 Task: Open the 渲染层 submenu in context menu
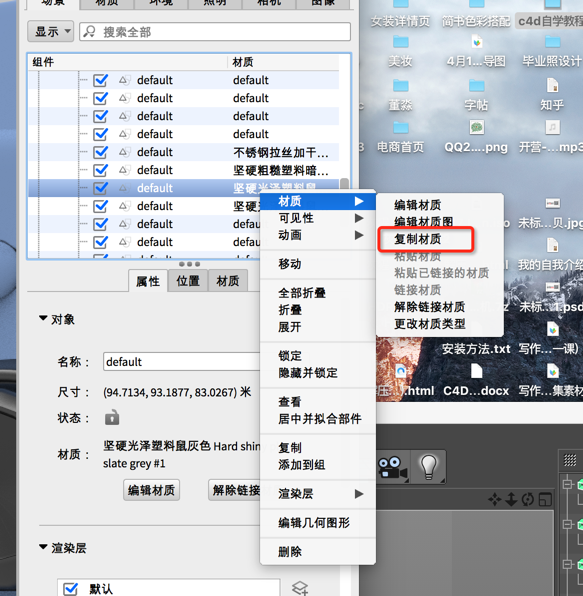pos(318,494)
